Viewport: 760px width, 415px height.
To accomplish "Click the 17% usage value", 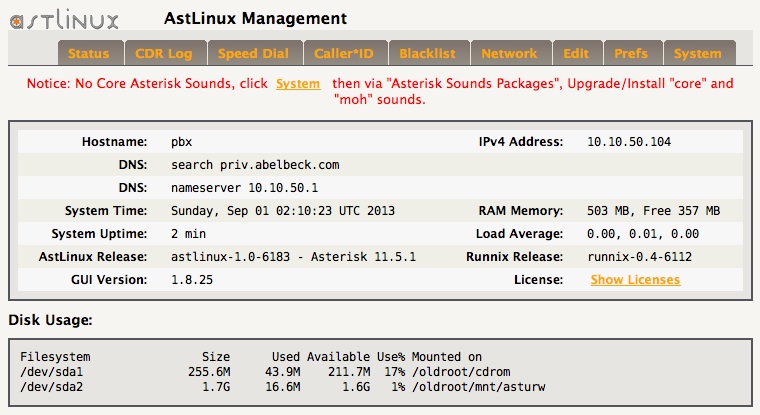I will point(395,372).
